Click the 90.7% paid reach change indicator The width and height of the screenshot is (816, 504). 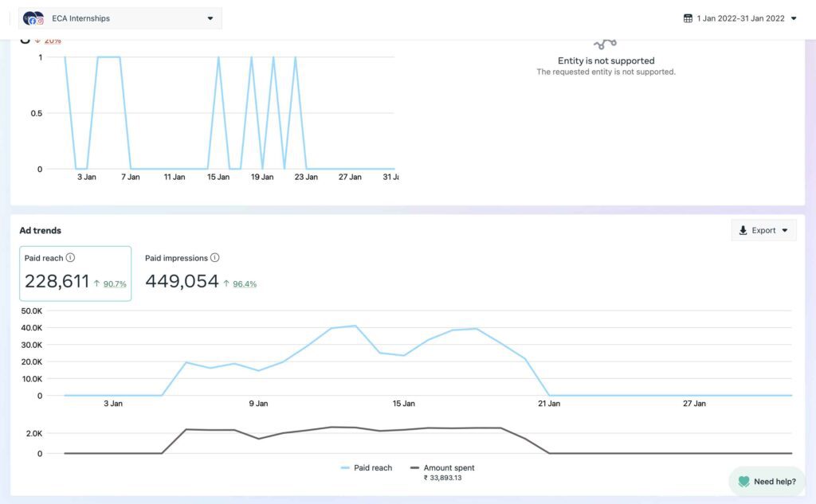pyautogui.click(x=110, y=283)
